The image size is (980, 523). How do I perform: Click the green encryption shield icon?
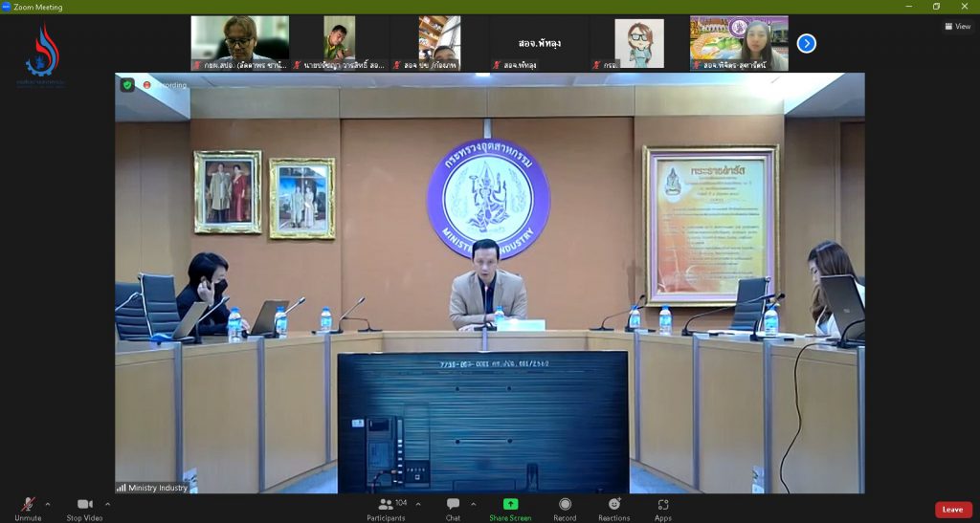(127, 84)
